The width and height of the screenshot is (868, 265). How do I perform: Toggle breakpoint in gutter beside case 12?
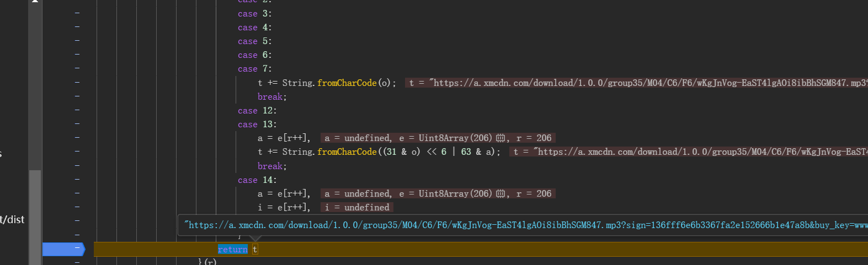click(77, 110)
